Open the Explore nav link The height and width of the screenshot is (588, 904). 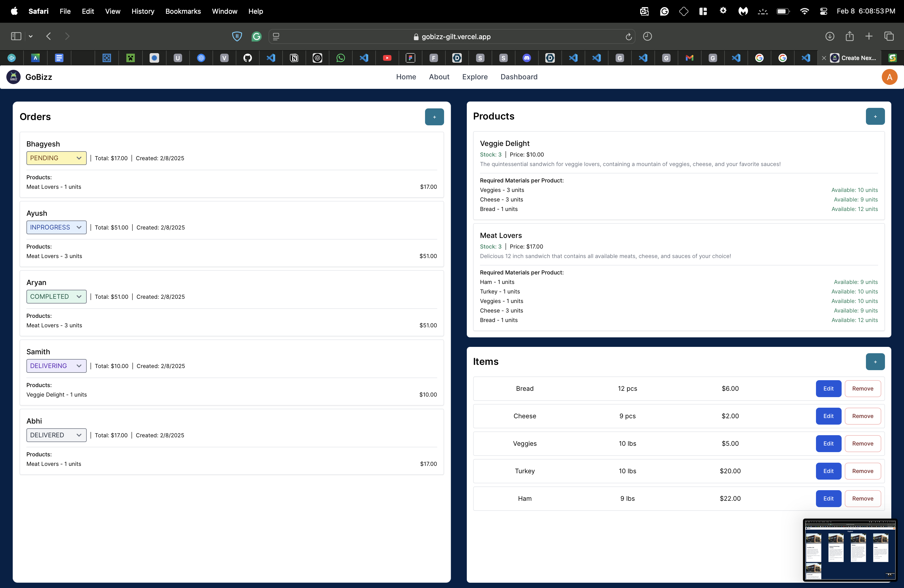tap(475, 77)
